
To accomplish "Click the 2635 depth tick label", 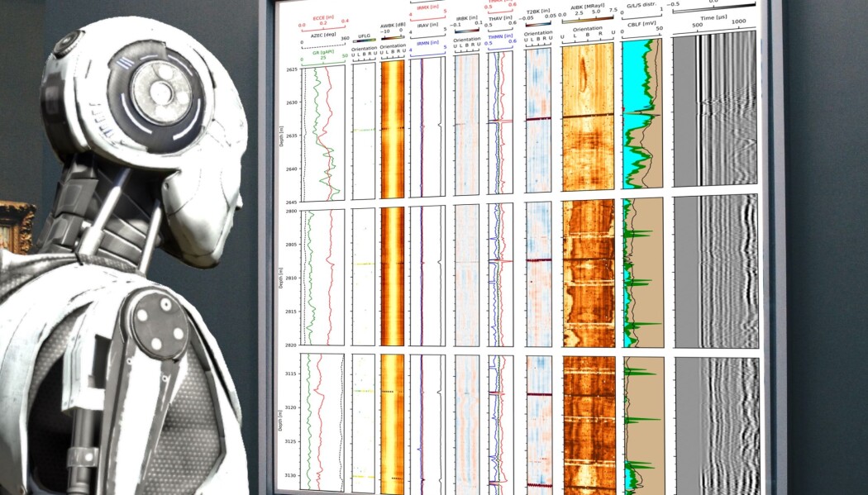I will pos(292,136).
